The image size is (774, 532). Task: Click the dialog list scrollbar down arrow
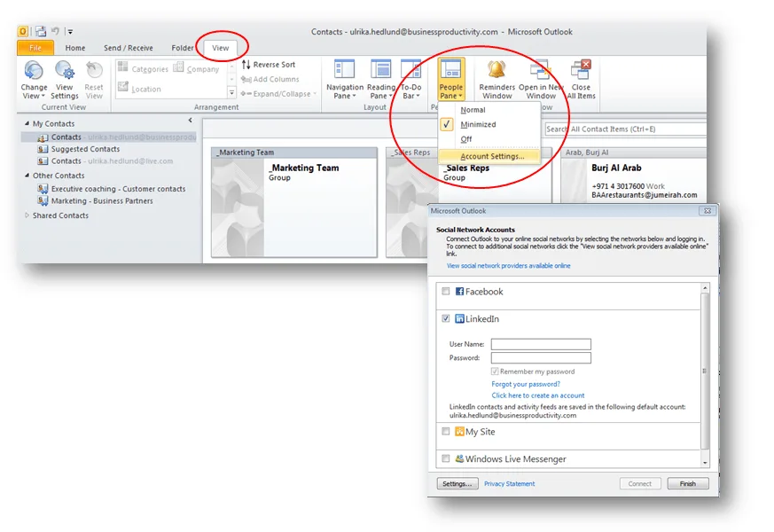tap(705, 463)
